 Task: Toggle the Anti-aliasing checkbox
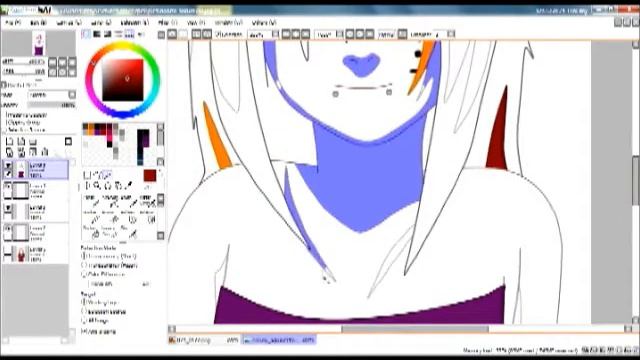[98, 332]
